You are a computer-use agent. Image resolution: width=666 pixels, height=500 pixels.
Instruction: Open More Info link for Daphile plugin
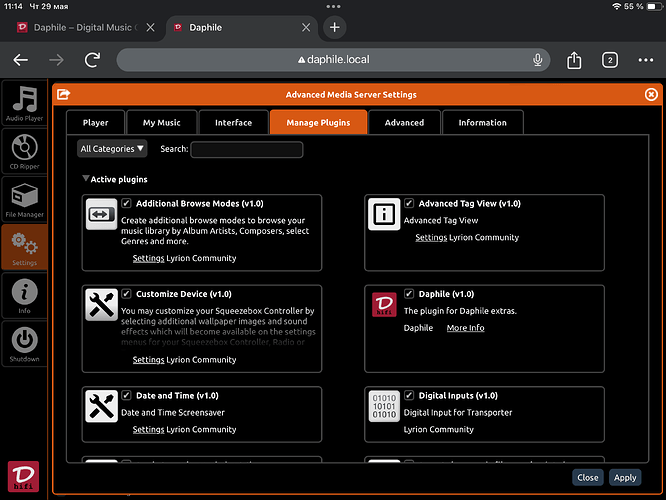[465, 328]
